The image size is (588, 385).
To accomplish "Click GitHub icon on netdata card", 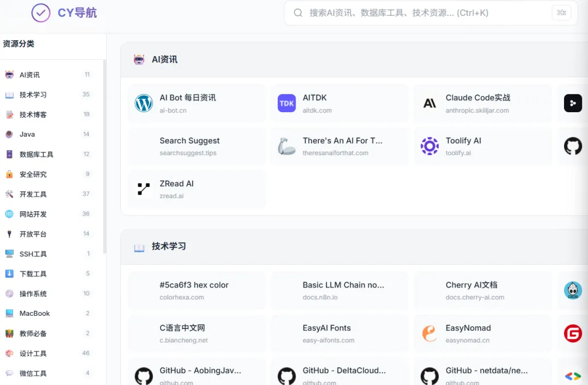I will coord(430,376).
